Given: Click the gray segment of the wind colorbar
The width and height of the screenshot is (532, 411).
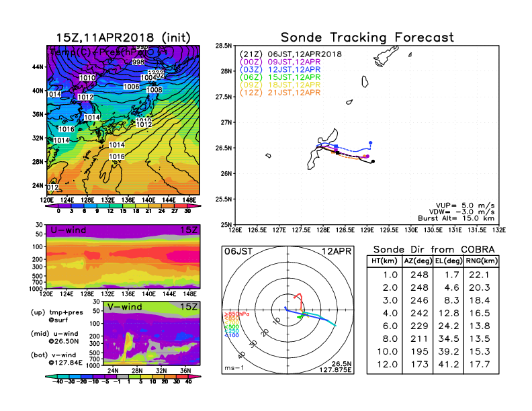Looking at the screenshot, I should [x=123, y=376].
